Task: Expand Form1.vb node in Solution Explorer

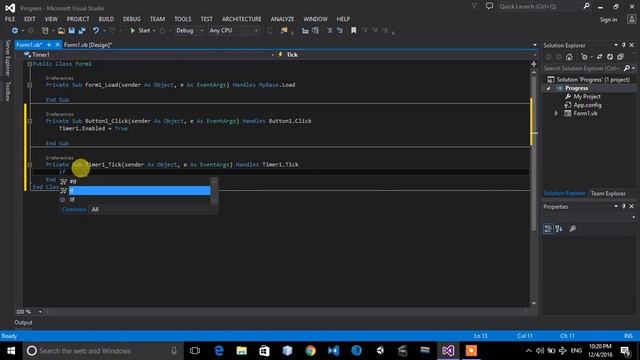Action: 556,113
